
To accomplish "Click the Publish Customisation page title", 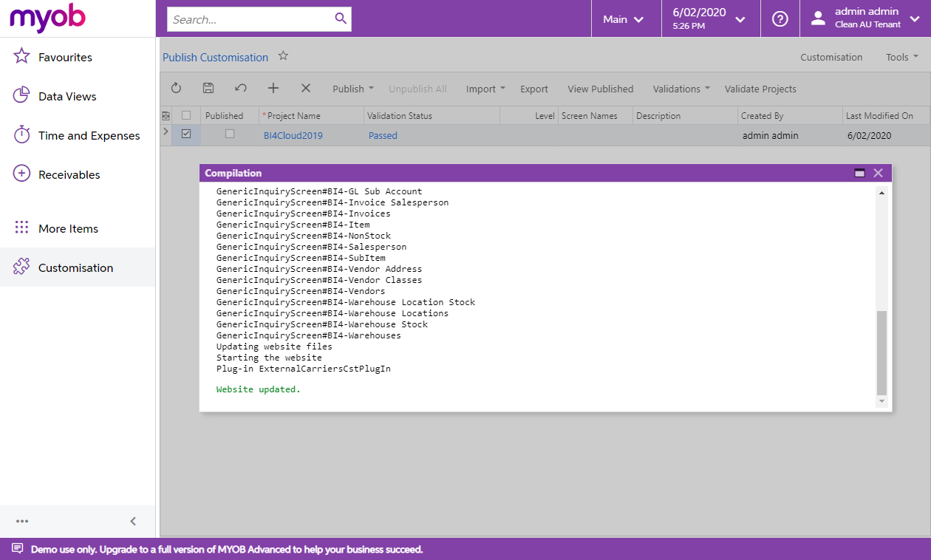I will (215, 57).
